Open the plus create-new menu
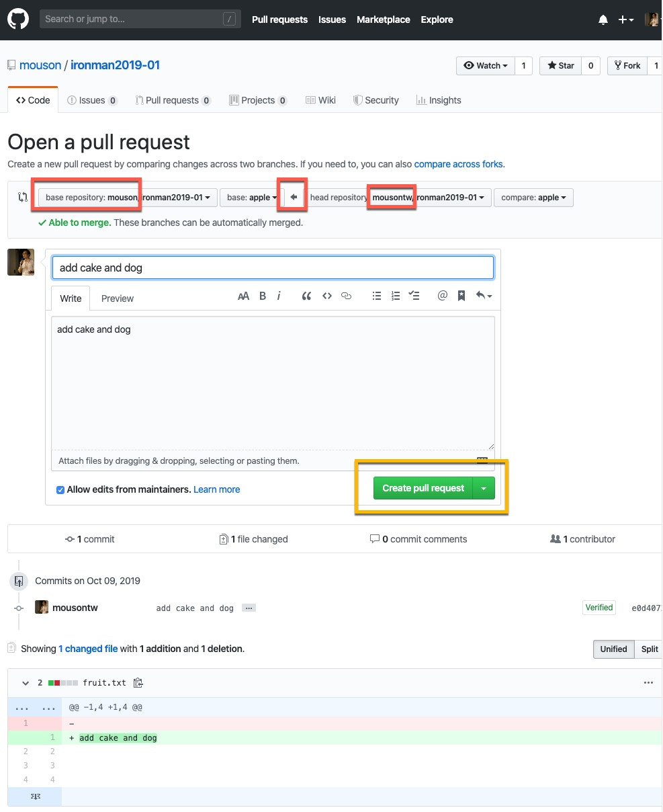The height and width of the screenshot is (812, 663). click(625, 19)
